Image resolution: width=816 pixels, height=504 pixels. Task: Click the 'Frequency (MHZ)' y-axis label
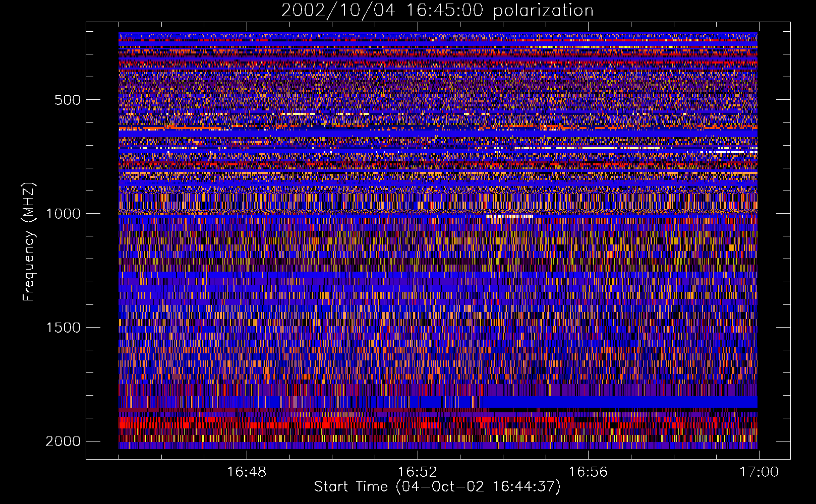click(x=29, y=242)
